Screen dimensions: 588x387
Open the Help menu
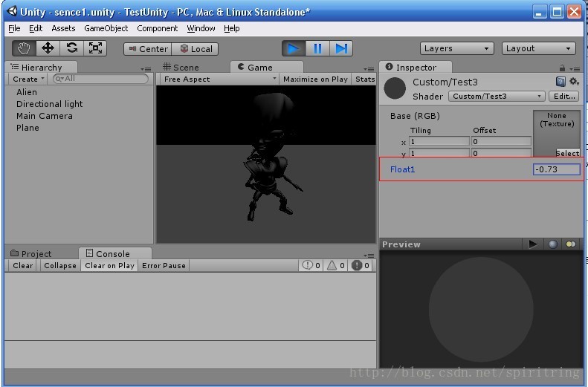[232, 28]
